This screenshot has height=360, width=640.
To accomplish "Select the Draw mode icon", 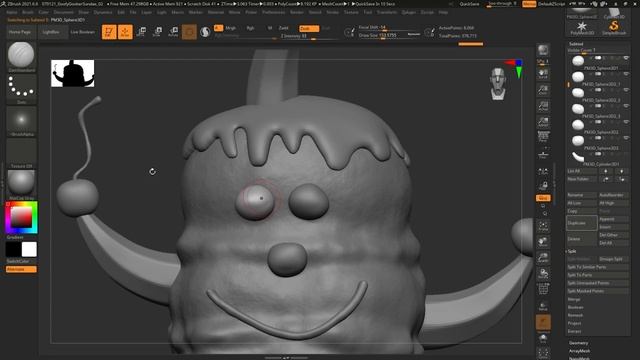I will (x=125, y=31).
